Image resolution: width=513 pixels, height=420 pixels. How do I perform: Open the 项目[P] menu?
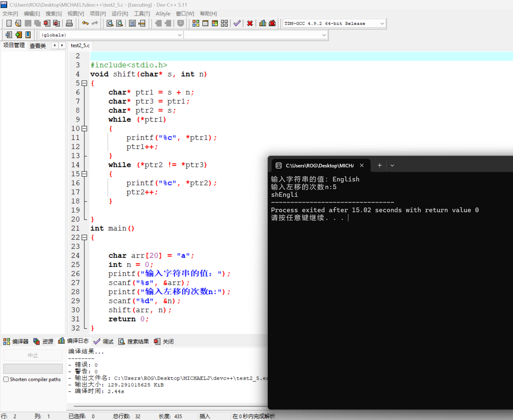point(98,13)
